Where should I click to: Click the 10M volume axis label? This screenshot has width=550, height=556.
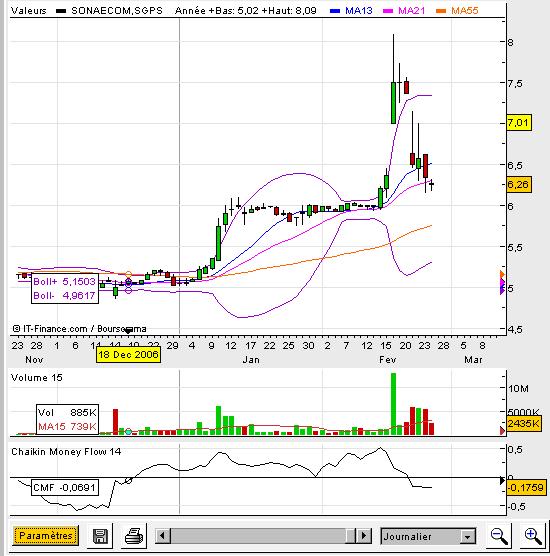(x=518, y=389)
